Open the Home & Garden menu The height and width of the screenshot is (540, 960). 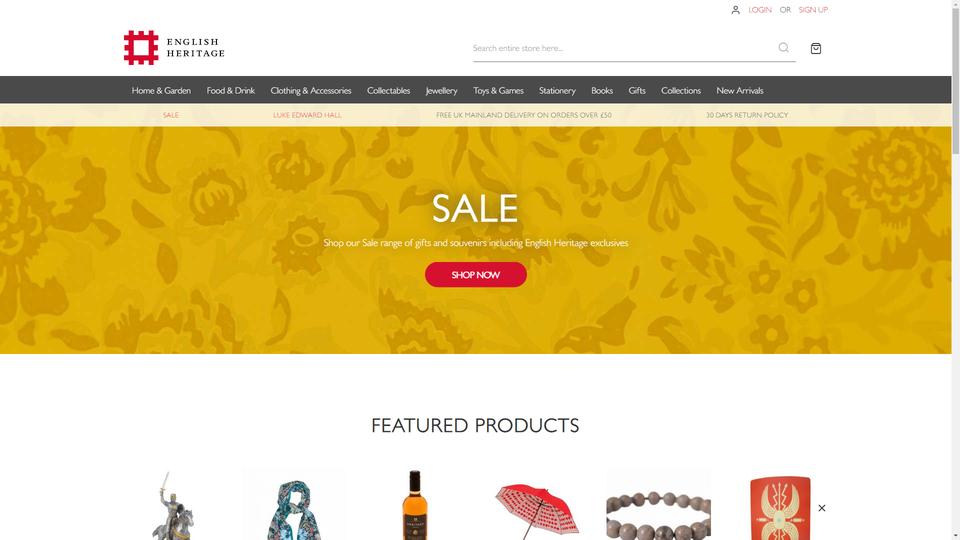(x=161, y=91)
